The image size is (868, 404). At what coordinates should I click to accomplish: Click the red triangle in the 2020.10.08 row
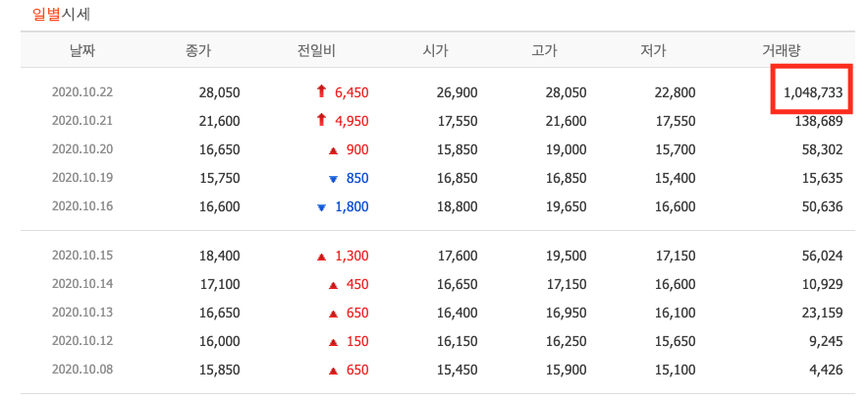point(333,371)
